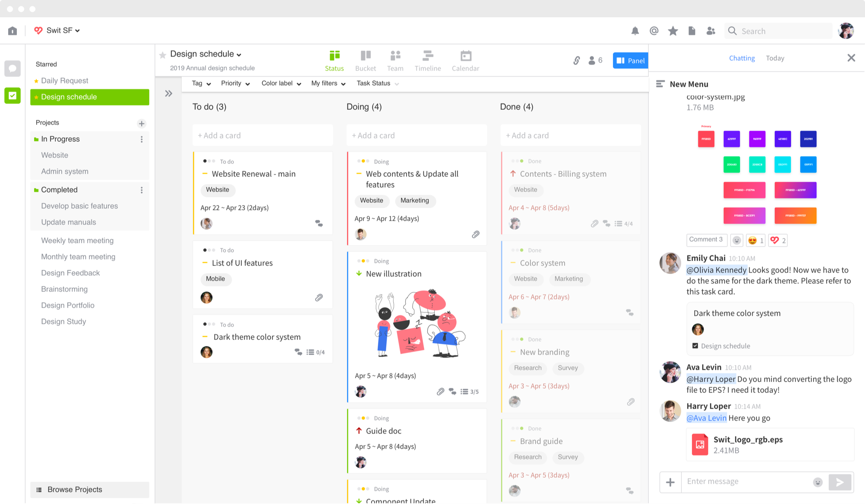Switch to the Today tab
The image size is (865, 504).
click(775, 58)
